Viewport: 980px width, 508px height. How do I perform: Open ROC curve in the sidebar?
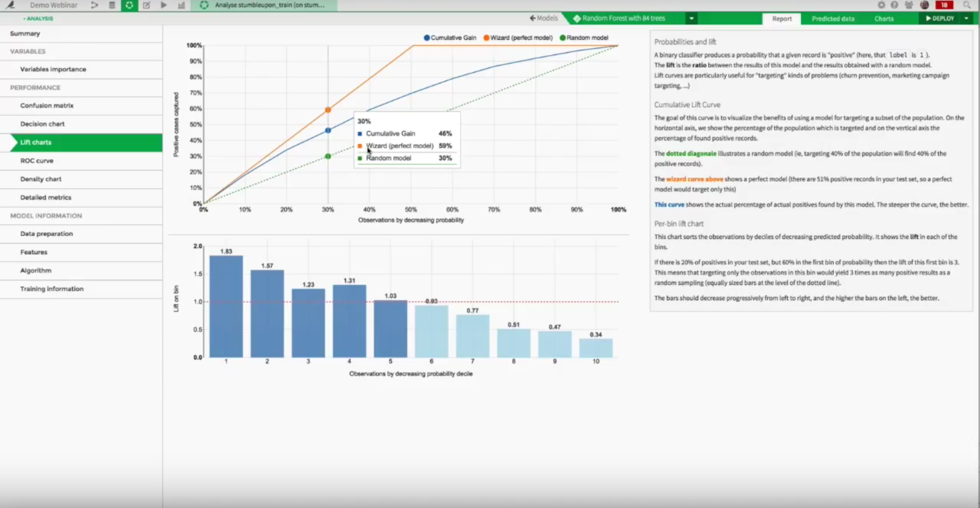pos(37,161)
